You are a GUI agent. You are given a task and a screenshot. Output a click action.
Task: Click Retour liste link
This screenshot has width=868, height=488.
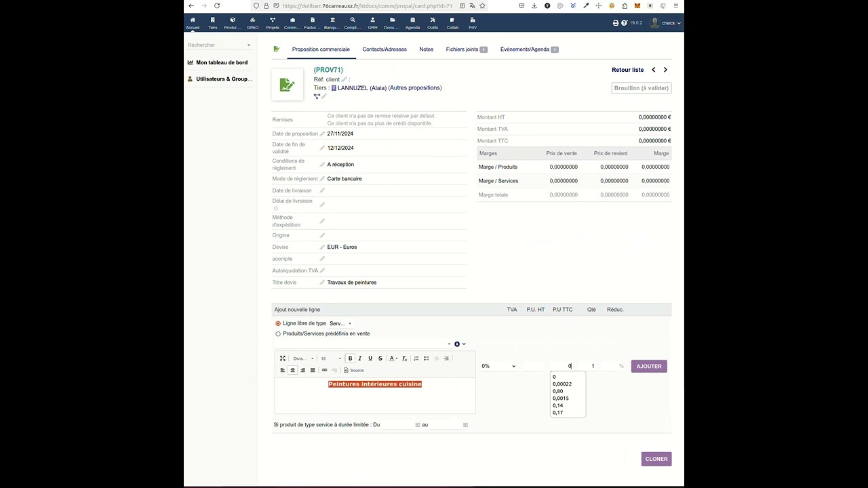628,70
